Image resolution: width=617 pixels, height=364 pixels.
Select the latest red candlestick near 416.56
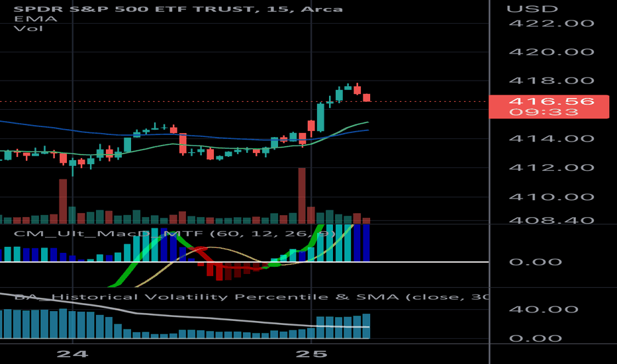pos(367,97)
